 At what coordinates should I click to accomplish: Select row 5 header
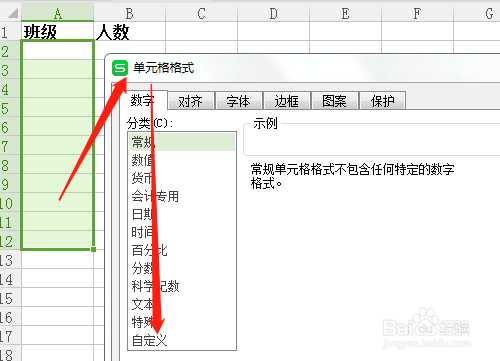click(x=11, y=108)
